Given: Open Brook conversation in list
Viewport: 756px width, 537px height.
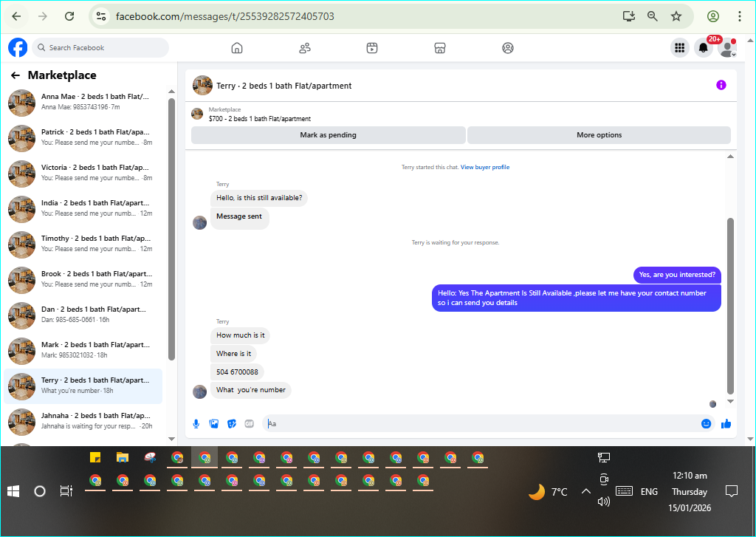Looking at the screenshot, I should click(x=83, y=280).
